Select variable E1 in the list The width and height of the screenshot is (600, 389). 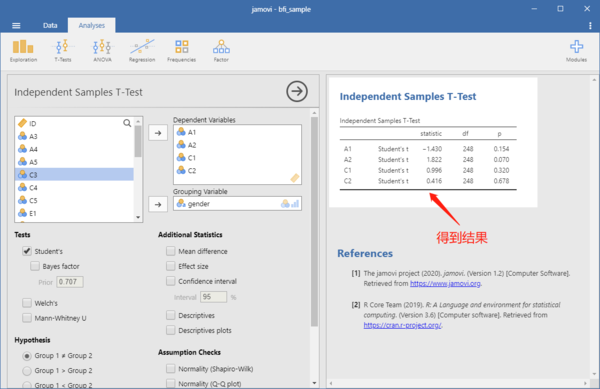pyautogui.click(x=74, y=213)
